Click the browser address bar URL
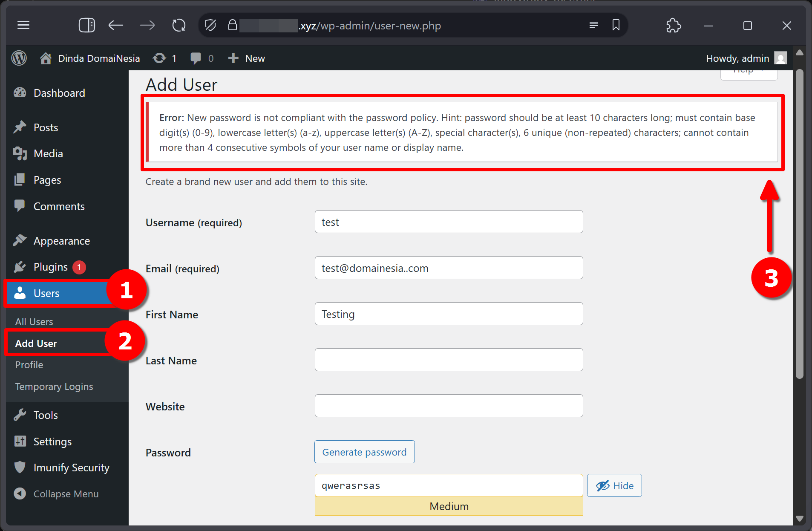 pyautogui.click(x=370, y=26)
